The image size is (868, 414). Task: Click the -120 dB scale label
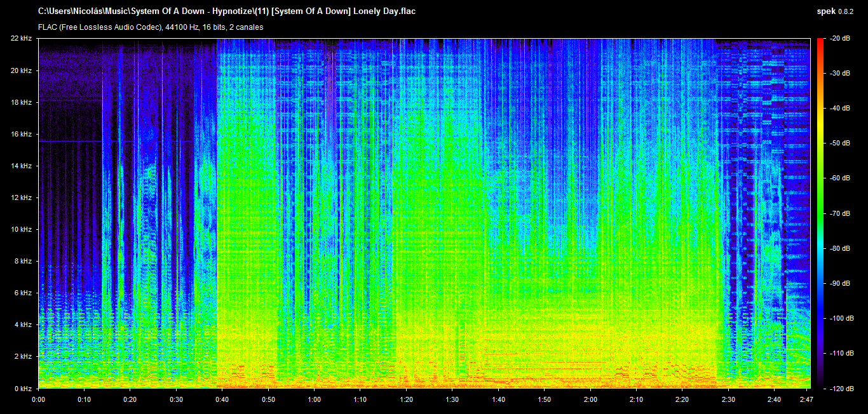(841, 388)
